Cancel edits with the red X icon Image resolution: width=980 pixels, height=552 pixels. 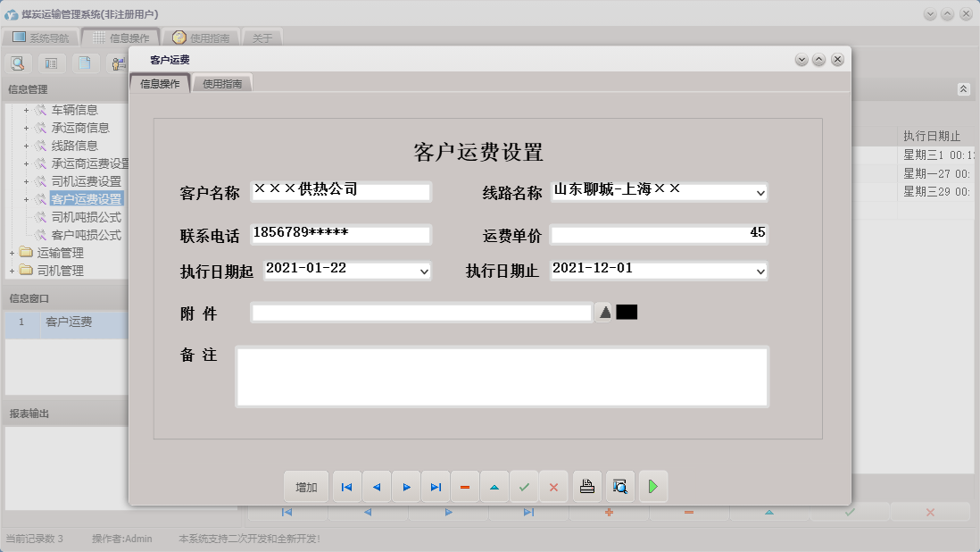pyautogui.click(x=554, y=486)
